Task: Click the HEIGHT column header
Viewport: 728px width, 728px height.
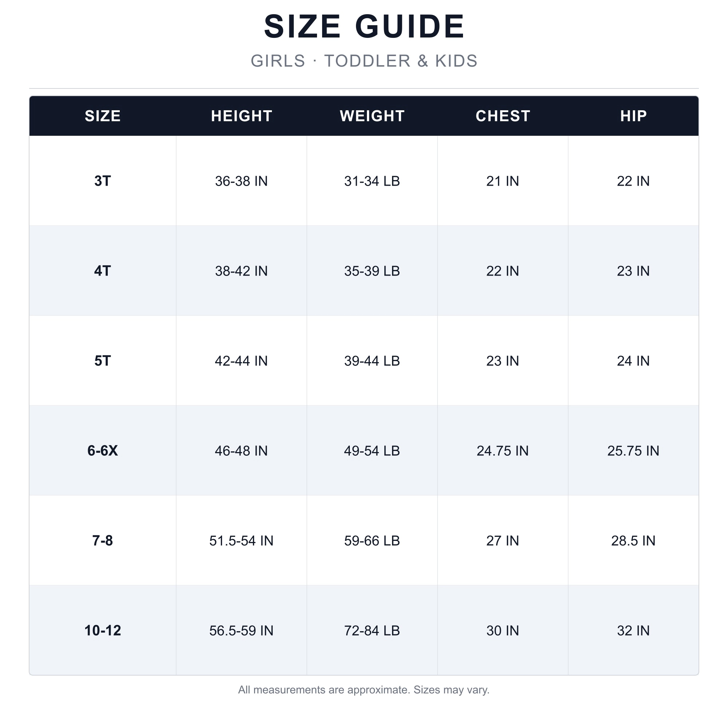Action: 242,116
